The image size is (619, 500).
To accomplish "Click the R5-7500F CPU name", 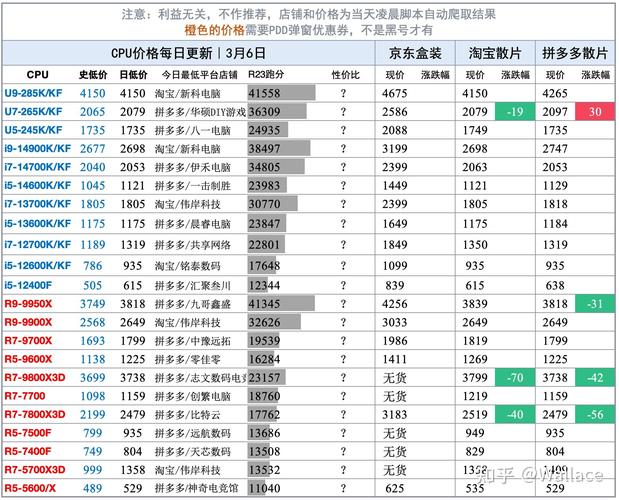I will tap(28, 433).
